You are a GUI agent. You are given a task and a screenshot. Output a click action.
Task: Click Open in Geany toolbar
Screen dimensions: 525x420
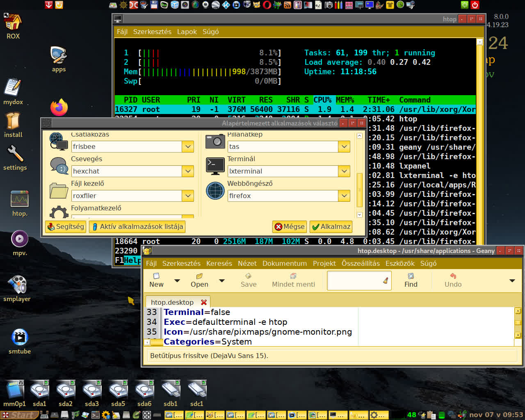(x=199, y=281)
